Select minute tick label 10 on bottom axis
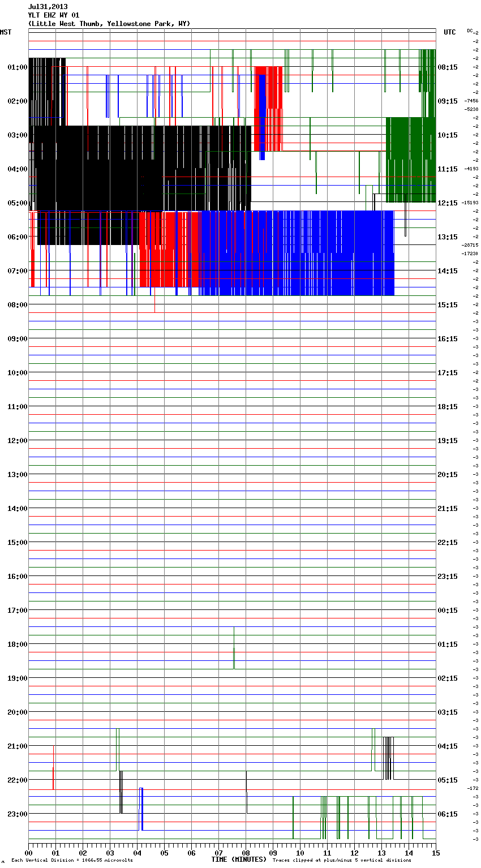The width and height of the screenshot is (481, 868). coord(300,853)
